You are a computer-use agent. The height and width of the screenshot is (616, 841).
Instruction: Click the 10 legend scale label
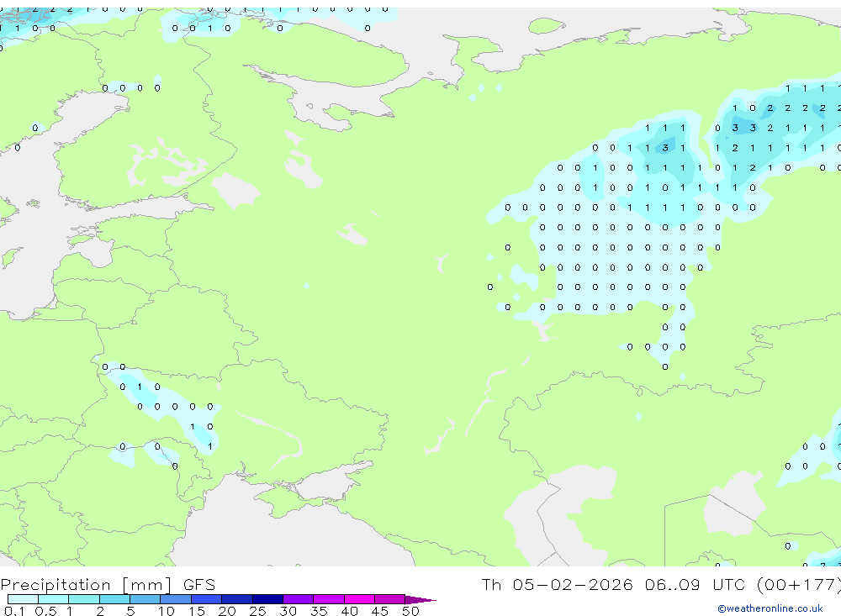coord(167,611)
